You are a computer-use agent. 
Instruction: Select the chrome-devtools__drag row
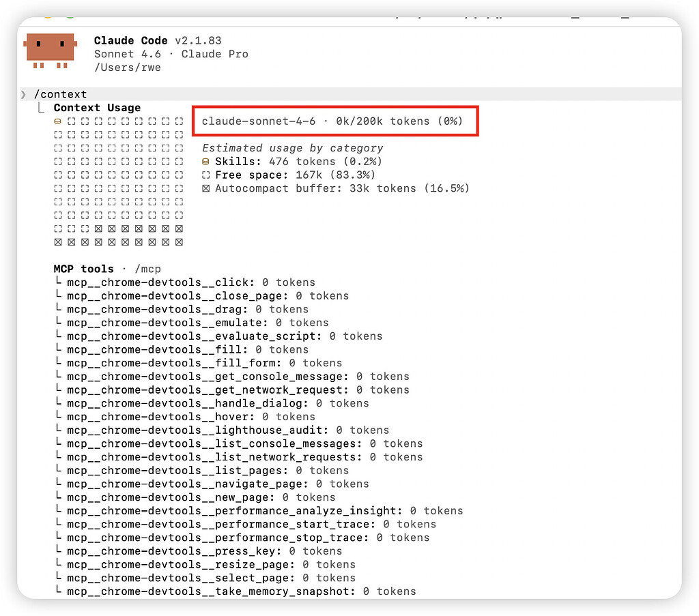182,309
